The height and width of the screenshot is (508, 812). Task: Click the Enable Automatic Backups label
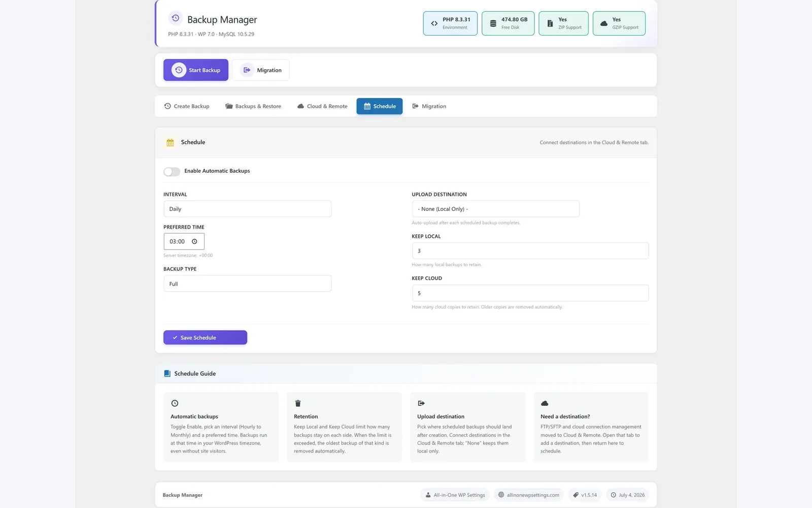coord(217,171)
